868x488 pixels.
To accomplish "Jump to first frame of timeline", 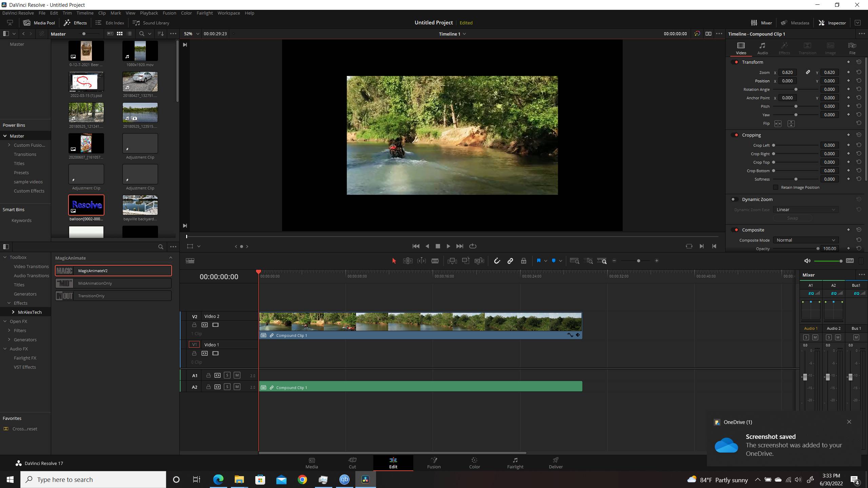I will point(416,246).
